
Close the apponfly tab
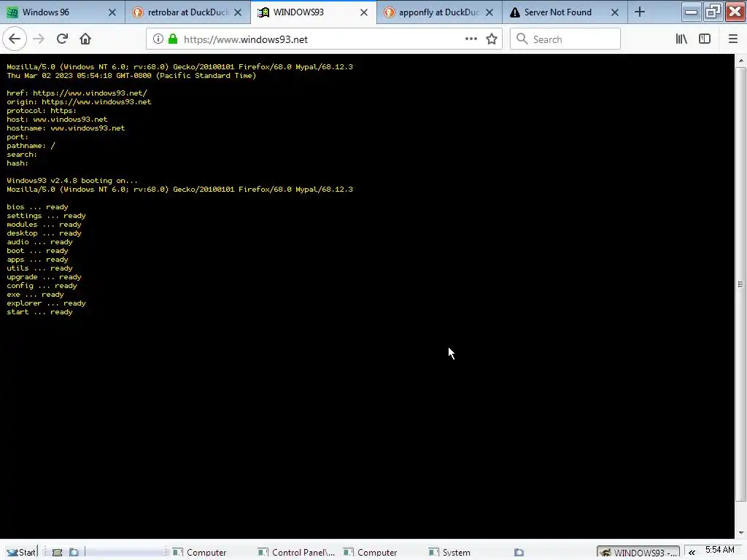[489, 12]
